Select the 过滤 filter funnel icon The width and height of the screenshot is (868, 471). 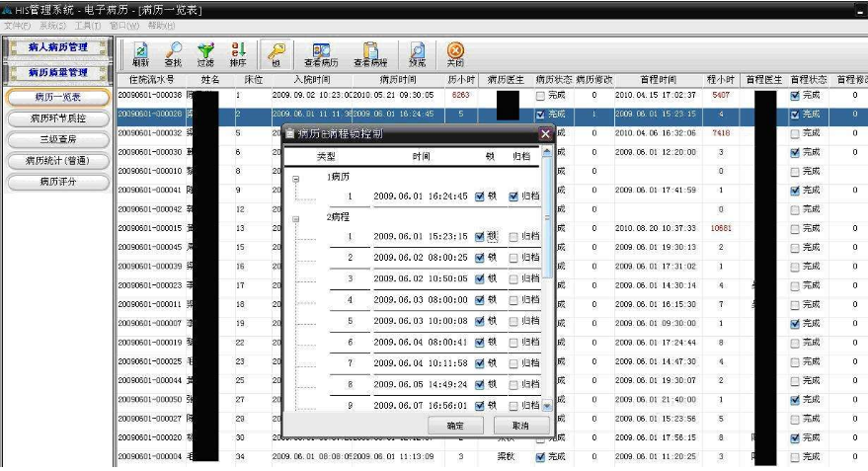pos(205,54)
